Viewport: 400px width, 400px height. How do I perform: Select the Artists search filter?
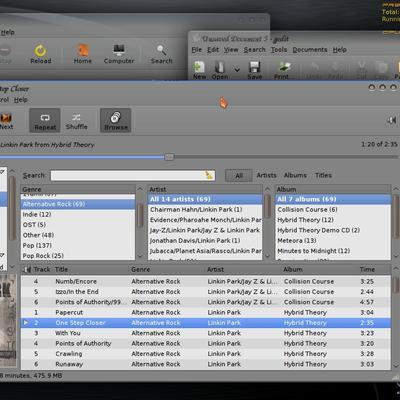266,175
